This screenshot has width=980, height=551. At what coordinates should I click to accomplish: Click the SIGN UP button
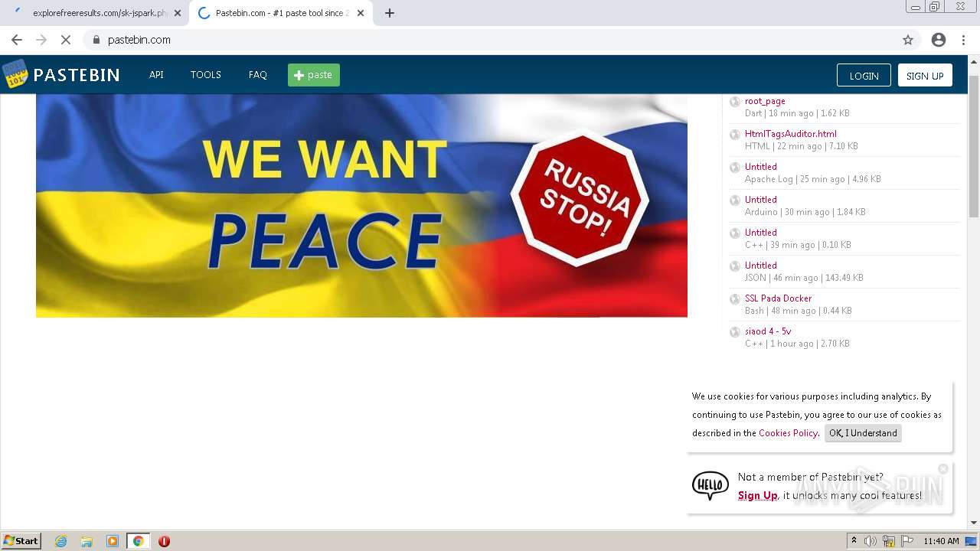coord(925,75)
